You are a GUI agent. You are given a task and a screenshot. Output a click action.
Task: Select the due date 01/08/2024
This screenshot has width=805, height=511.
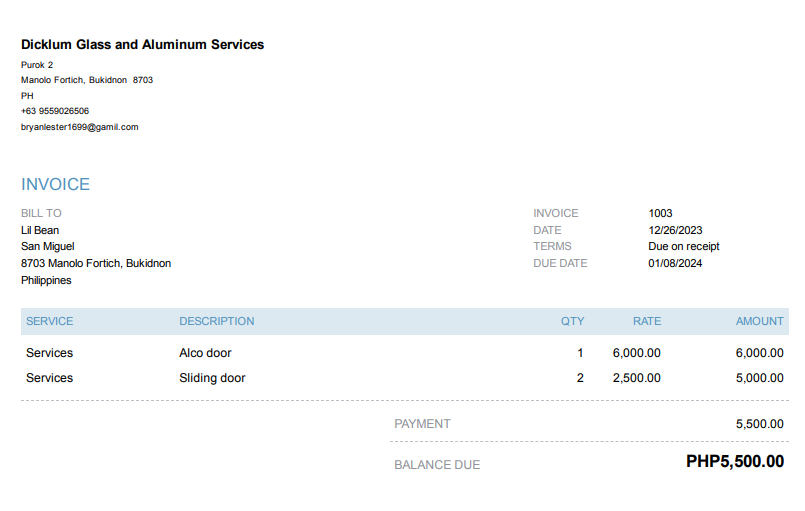click(x=675, y=263)
